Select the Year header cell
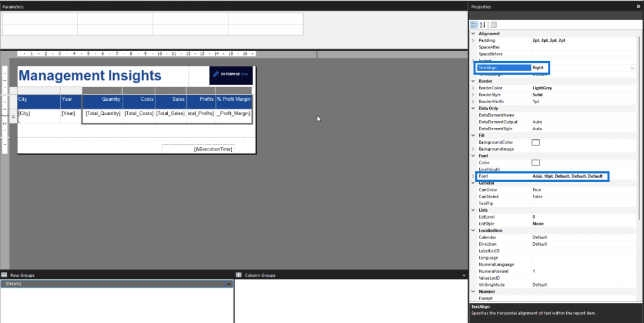 (72, 101)
